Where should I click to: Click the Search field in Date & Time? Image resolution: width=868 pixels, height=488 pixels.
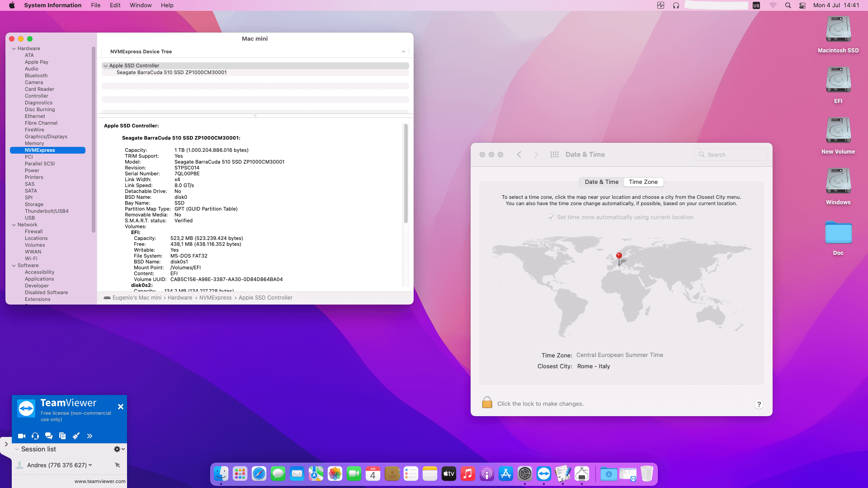point(731,155)
